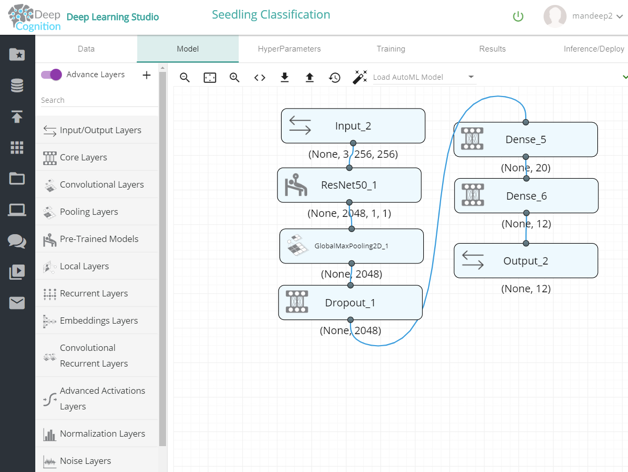
Task: Open the file browser folder icon
Action: click(17, 178)
